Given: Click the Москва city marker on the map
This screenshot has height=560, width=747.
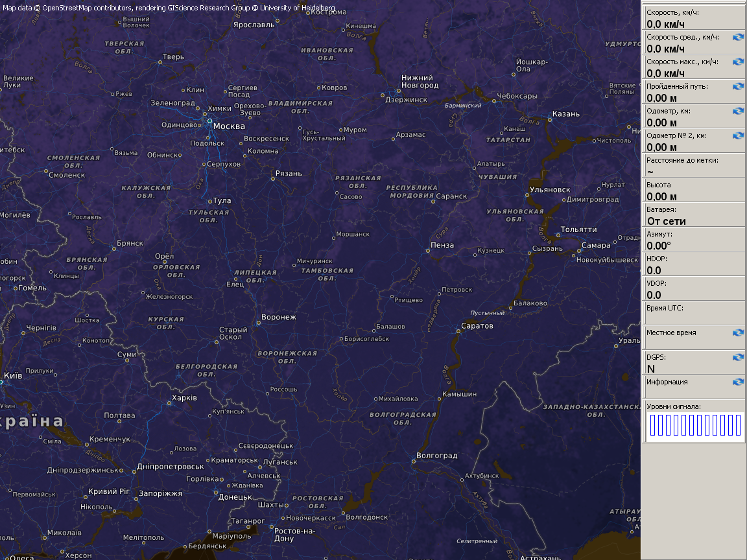Looking at the screenshot, I should coord(209,121).
